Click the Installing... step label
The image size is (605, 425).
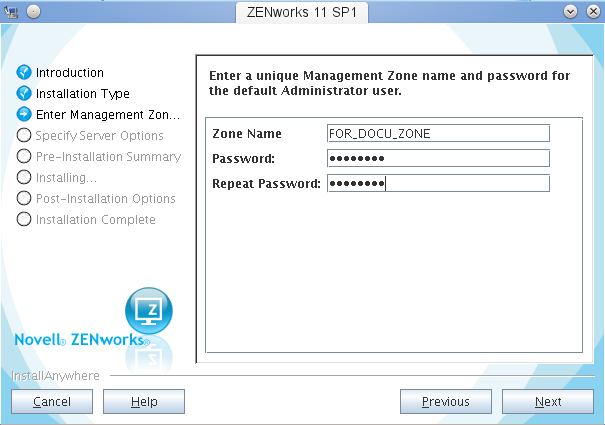(66, 178)
